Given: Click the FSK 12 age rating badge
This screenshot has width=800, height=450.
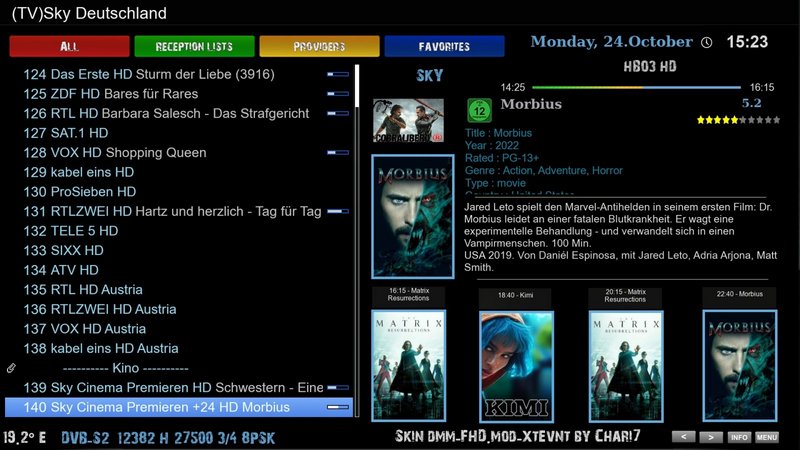Looking at the screenshot, I should click(480, 110).
